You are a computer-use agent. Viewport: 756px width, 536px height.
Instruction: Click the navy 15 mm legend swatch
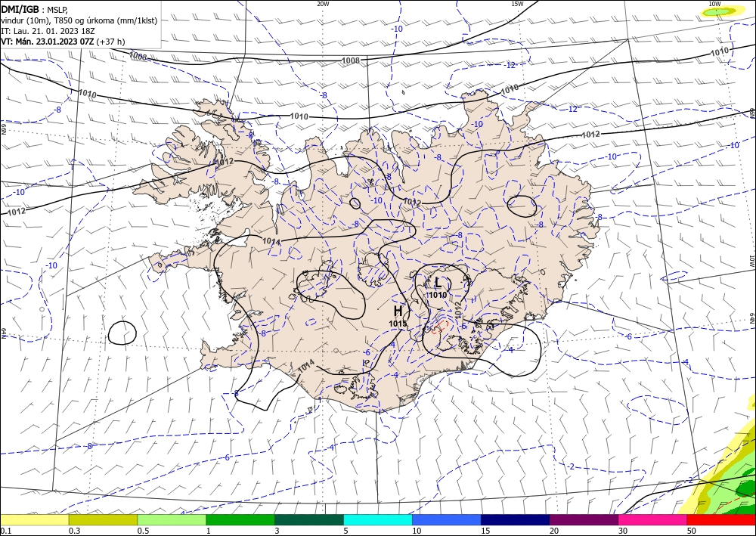coord(516,520)
